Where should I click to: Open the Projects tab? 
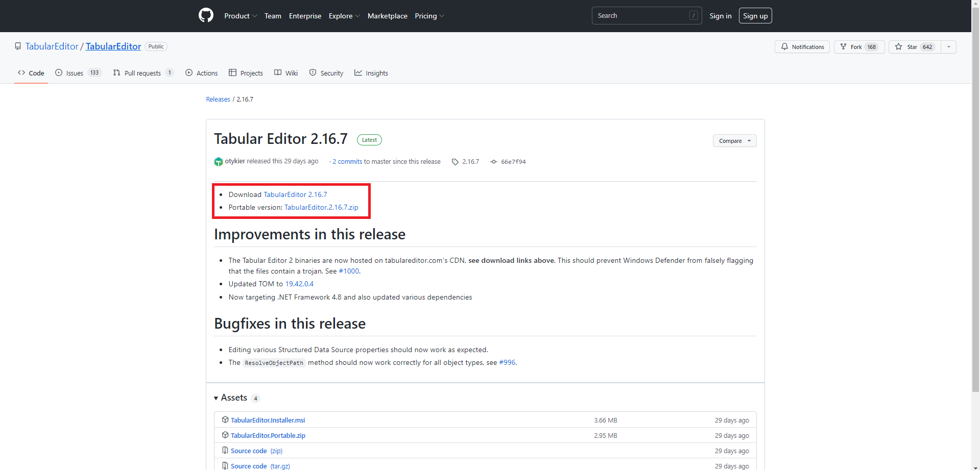coord(246,73)
